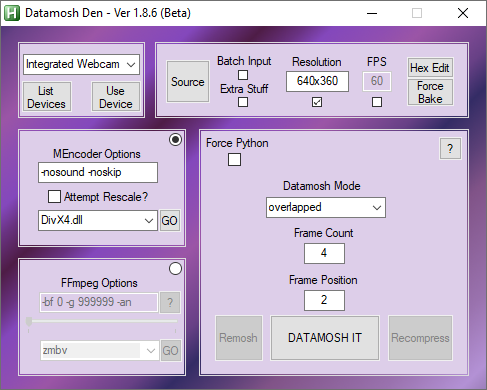Click the Remosh button
Viewport: 487px width, 390px height.
(x=239, y=338)
